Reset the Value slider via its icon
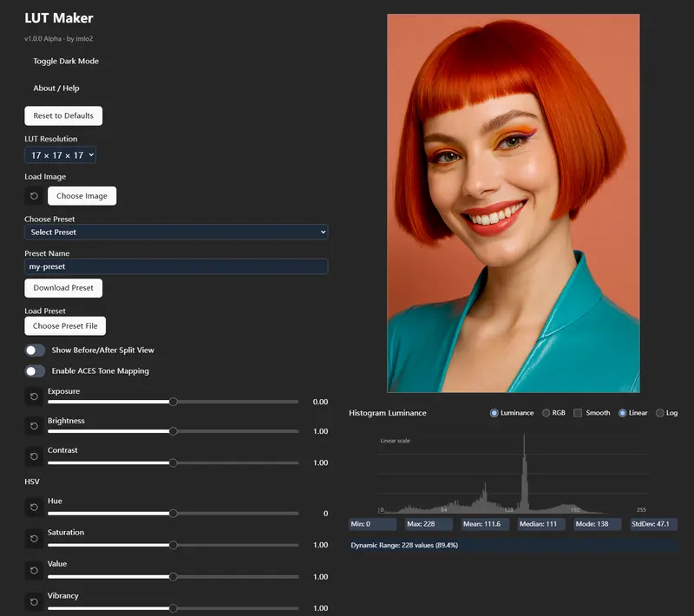The width and height of the screenshot is (694, 616). [x=34, y=570]
